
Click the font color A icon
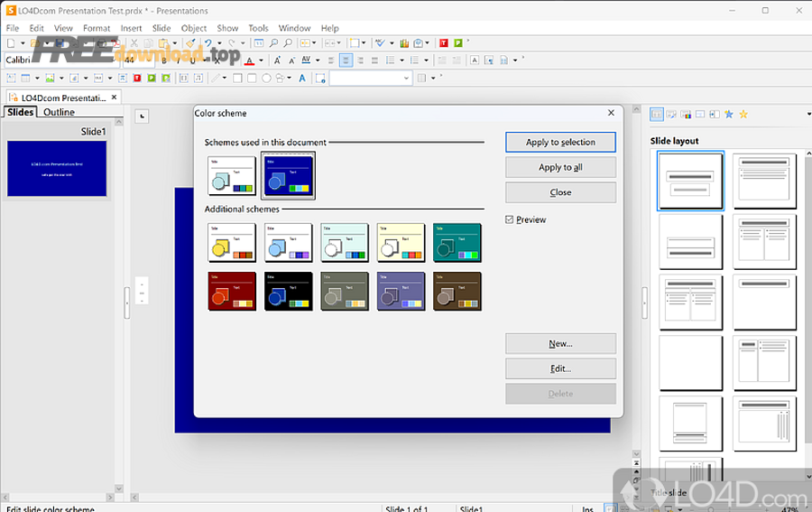point(250,61)
